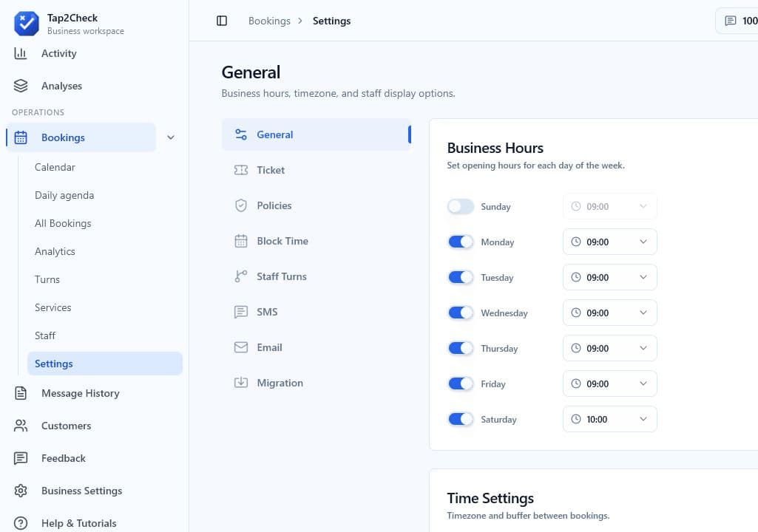Open Customers using the people icon
The width and height of the screenshot is (758, 532).
click(20, 425)
